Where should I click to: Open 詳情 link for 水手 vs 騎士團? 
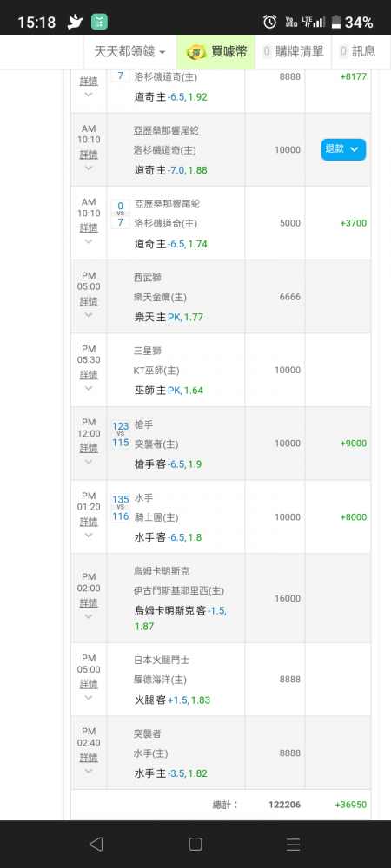coord(89,522)
